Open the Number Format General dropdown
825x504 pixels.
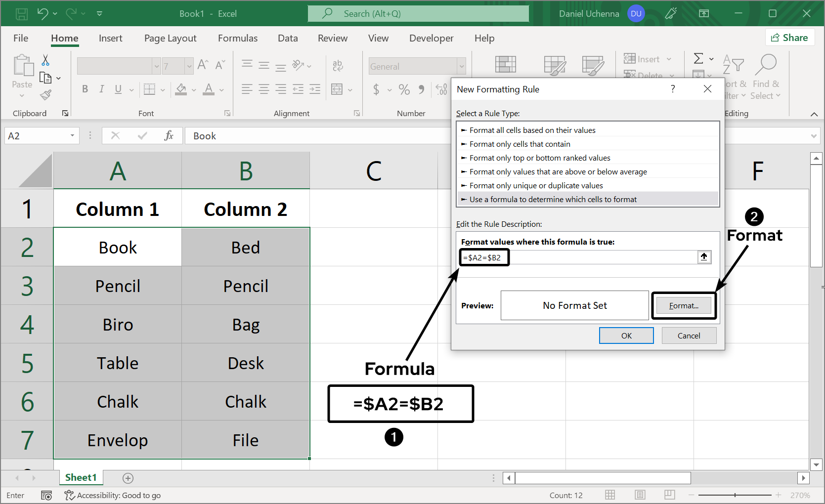pos(461,66)
